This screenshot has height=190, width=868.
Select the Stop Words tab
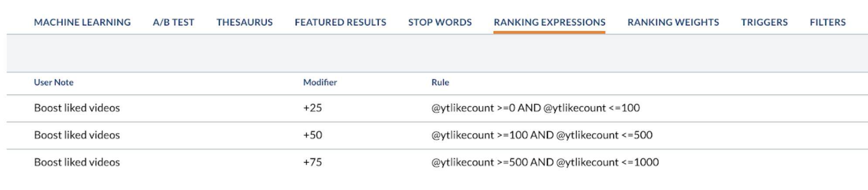(x=440, y=22)
